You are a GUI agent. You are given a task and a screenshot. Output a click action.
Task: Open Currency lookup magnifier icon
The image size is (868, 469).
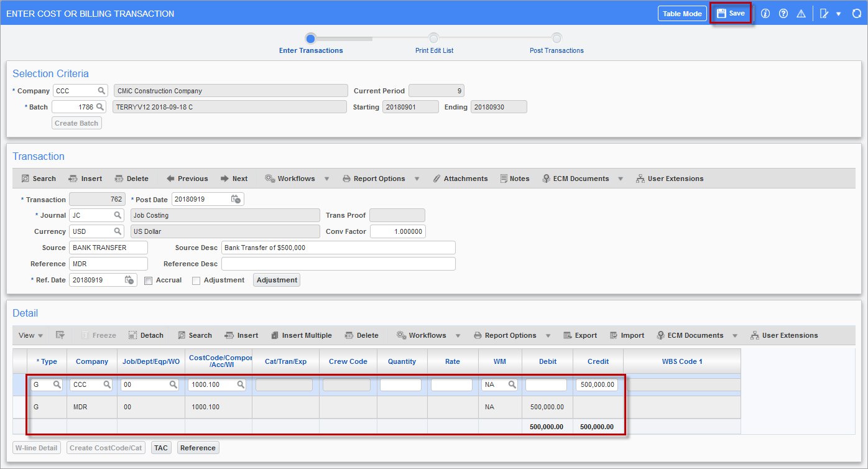pyautogui.click(x=118, y=231)
